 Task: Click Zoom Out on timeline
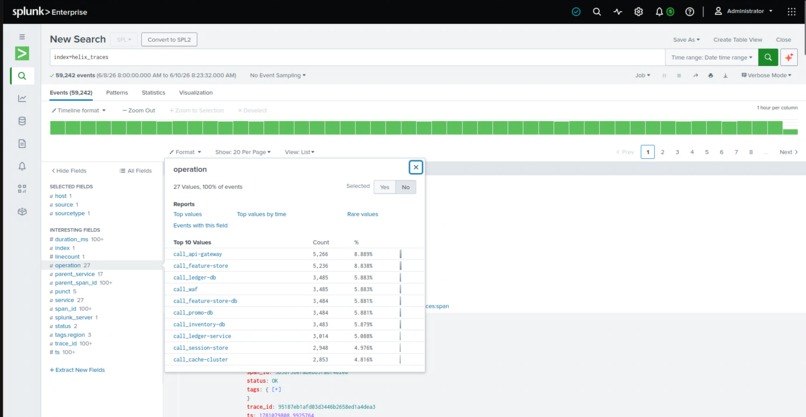pyautogui.click(x=139, y=111)
